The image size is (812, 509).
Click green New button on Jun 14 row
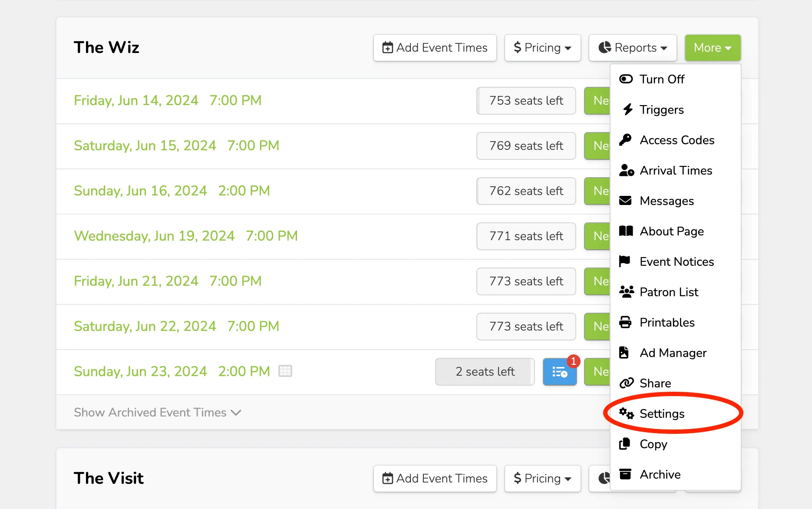[x=597, y=101]
